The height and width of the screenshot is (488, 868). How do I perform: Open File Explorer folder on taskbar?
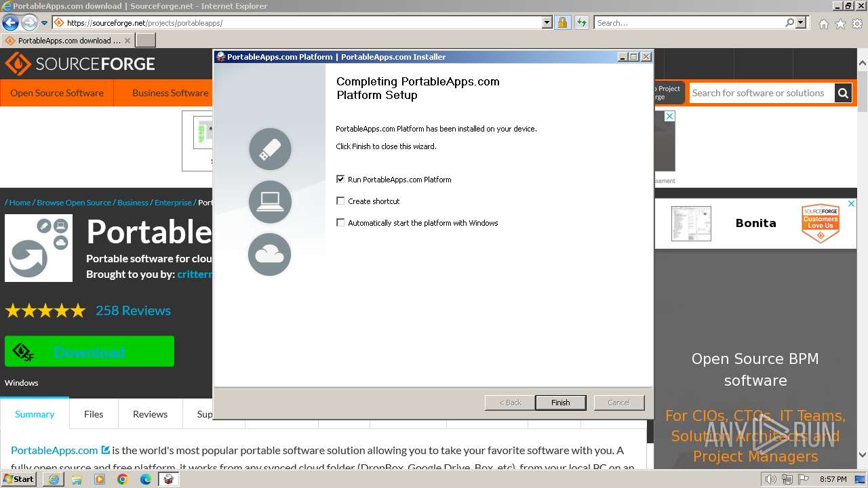tap(77, 479)
